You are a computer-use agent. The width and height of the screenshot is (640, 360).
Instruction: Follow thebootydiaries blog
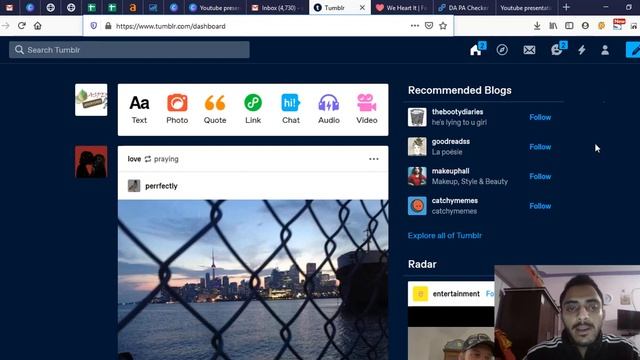point(540,117)
